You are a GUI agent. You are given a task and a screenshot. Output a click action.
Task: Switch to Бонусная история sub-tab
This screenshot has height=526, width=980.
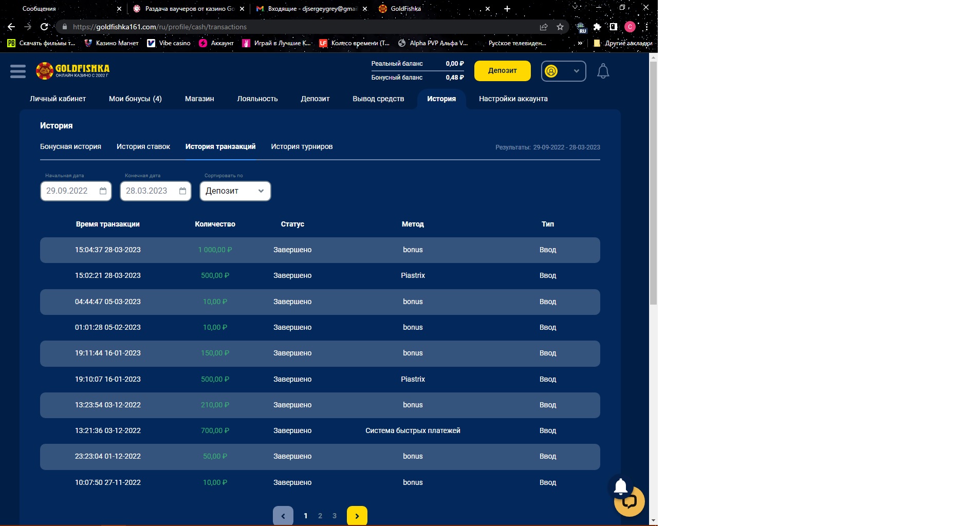[x=70, y=147]
